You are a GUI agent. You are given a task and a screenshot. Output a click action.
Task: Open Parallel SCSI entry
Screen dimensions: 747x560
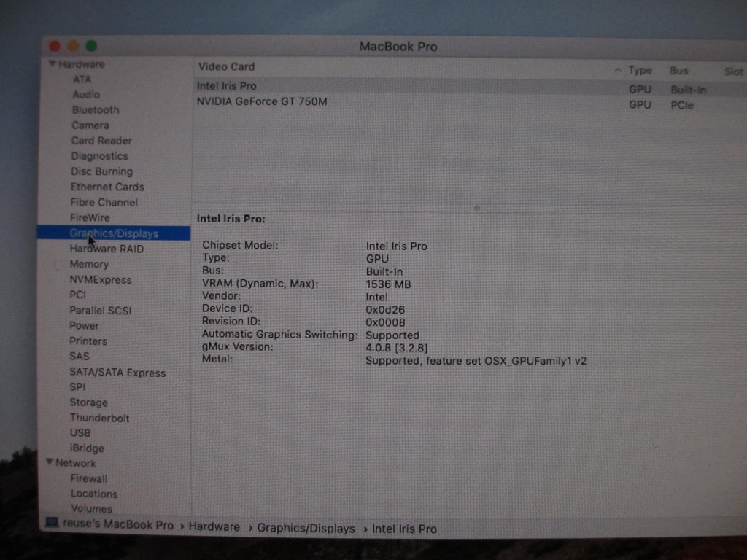pos(101,311)
